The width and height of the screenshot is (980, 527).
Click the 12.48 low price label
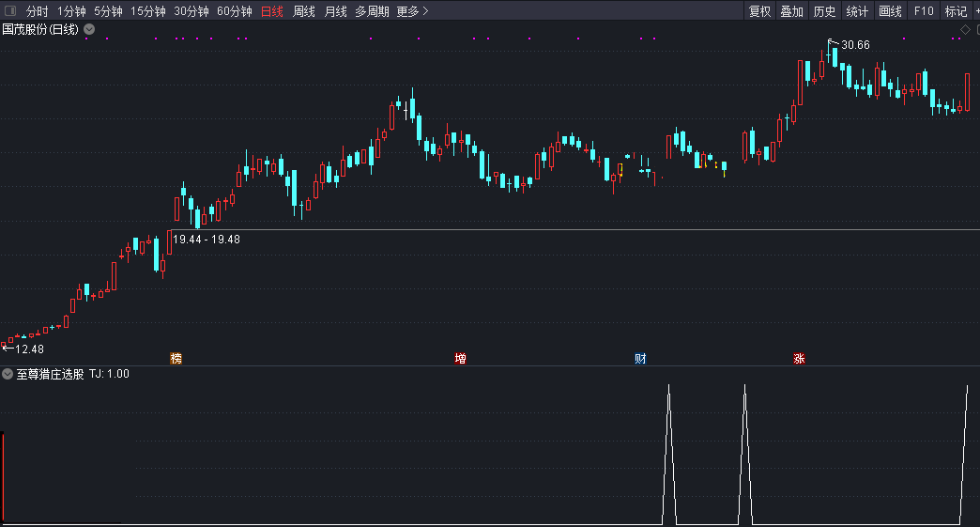click(29, 349)
